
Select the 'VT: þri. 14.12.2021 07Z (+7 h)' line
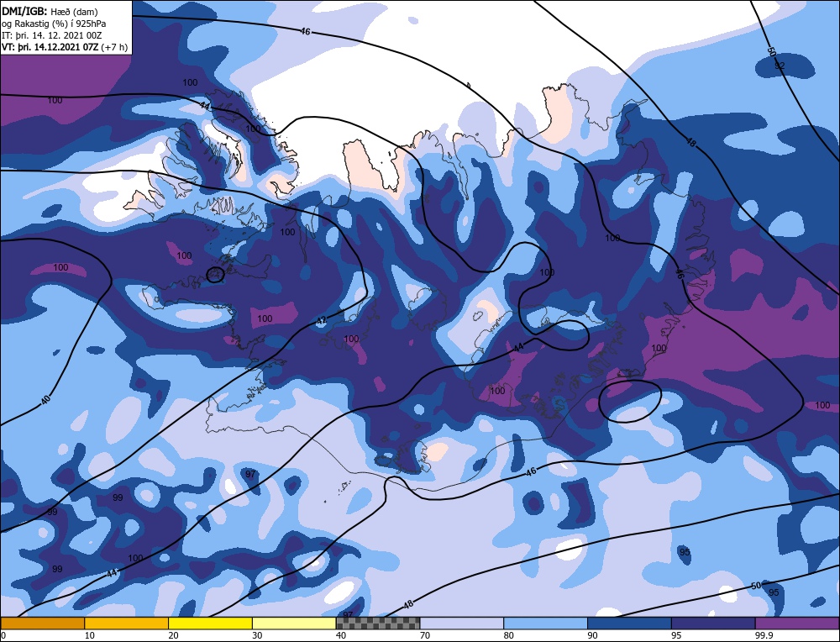click(x=65, y=47)
